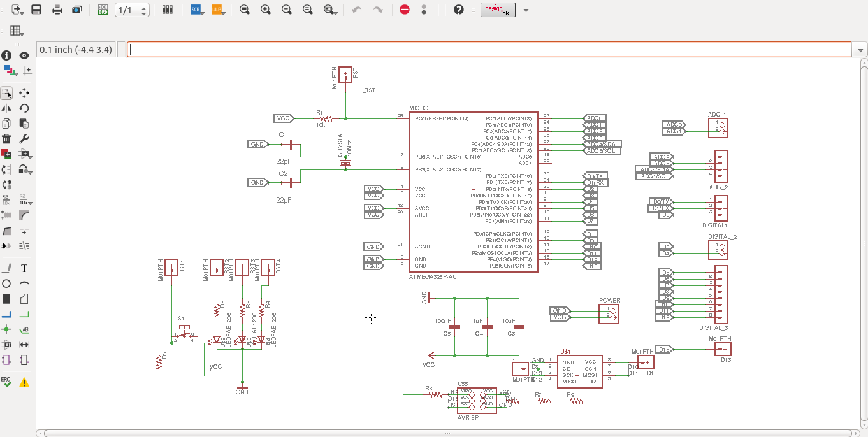Click the designlink button
This screenshot has width=868, height=437.
pos(498,10)
